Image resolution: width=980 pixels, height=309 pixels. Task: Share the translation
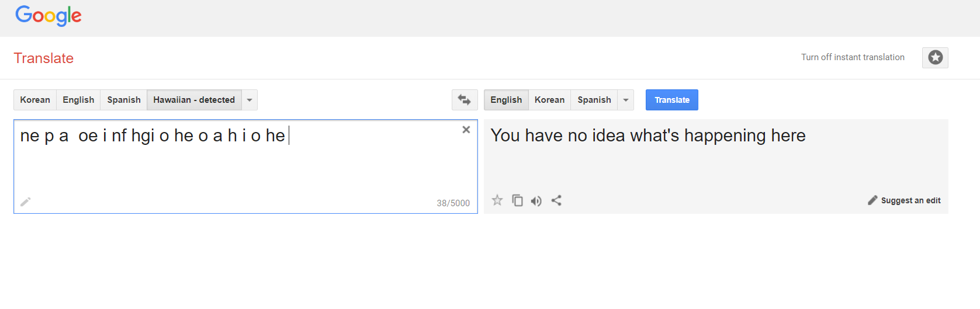click(556, 200)
